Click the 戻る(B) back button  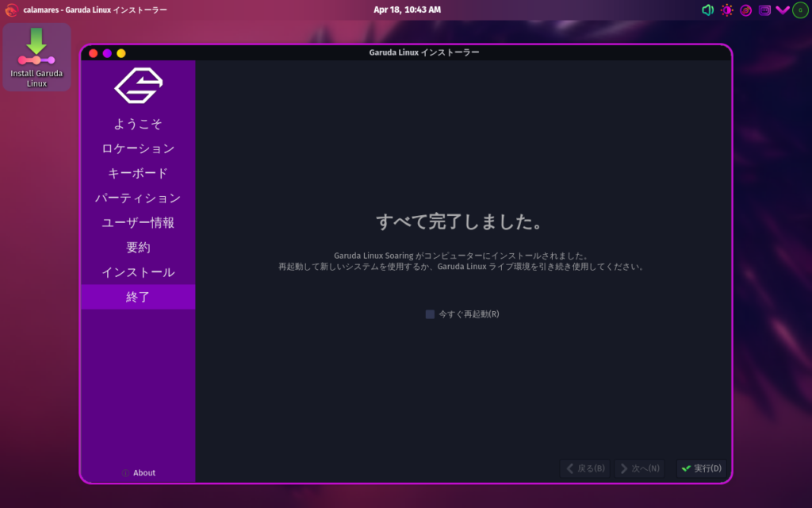coord(584,468)
